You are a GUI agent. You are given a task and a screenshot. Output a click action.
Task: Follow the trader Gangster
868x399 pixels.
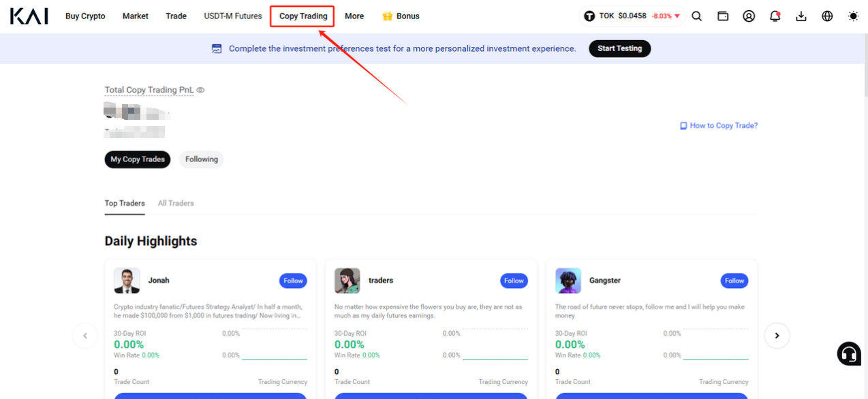(734, 281)
